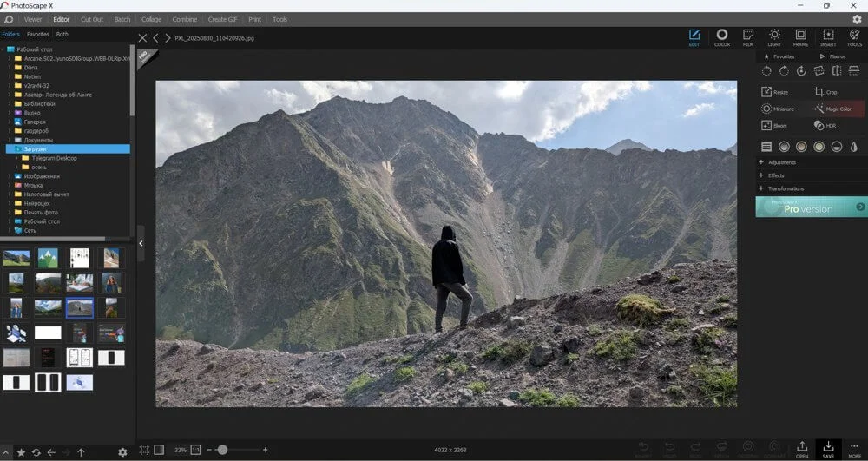Open the Edit tab icon in top toolbar
This screenshot has width=868, height=461.
pos(694,37)
